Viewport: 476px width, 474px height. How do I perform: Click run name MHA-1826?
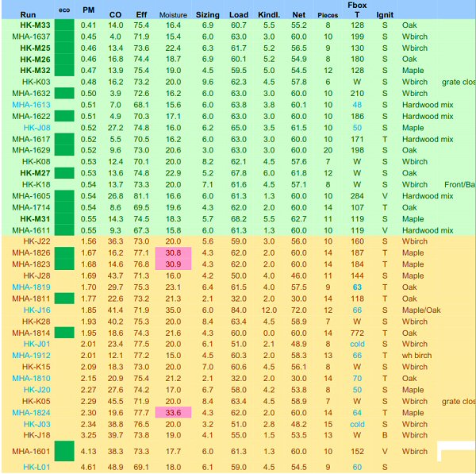(31, 252)
